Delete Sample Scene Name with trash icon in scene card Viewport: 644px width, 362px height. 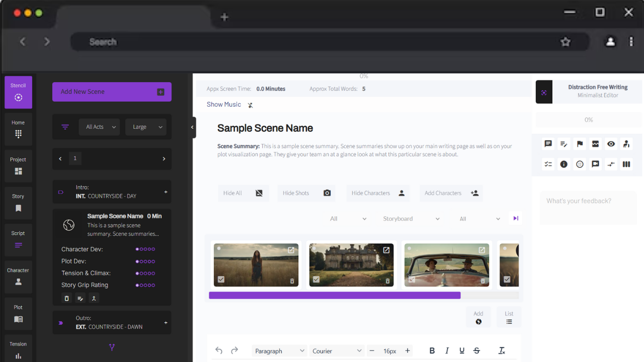tap(66, 298)
